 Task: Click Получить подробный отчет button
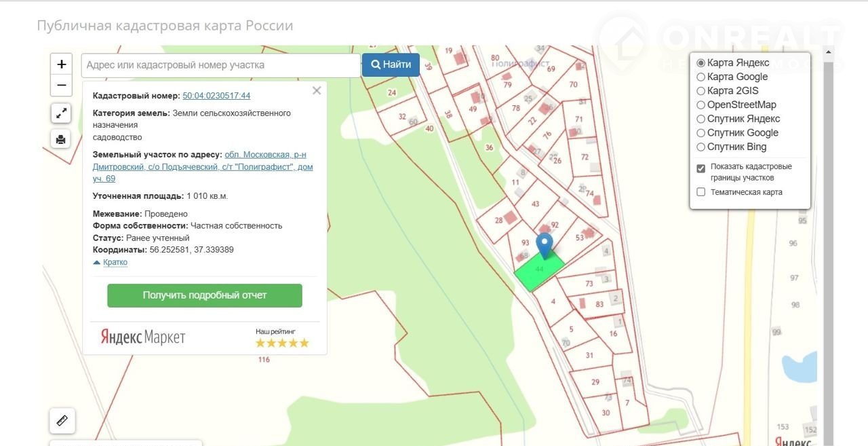(x=204, y=296)
